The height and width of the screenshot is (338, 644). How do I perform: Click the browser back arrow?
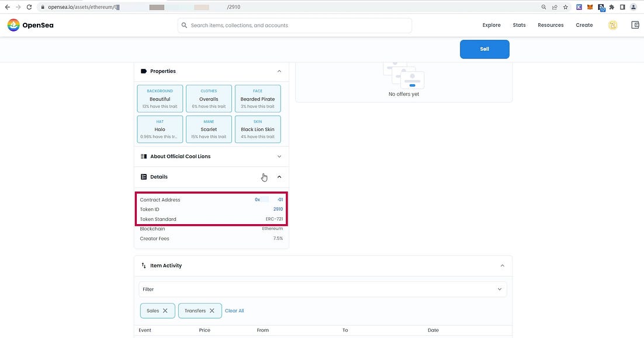click(8, 7)
